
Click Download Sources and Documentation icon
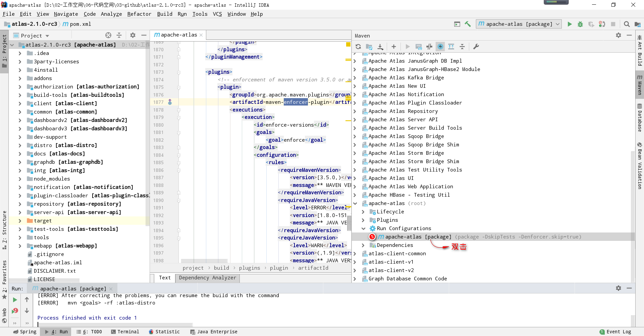[x=380, y=47]
